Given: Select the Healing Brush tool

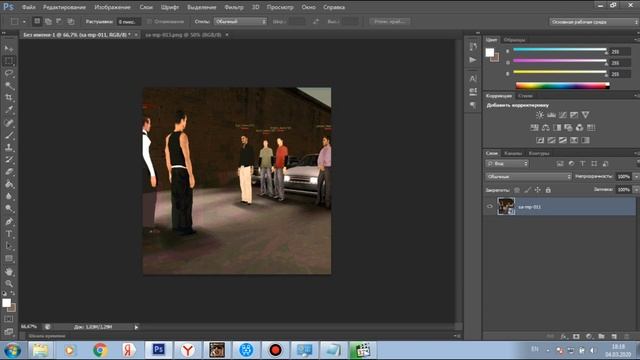Looking at the screenshot, I should [9, 123].
